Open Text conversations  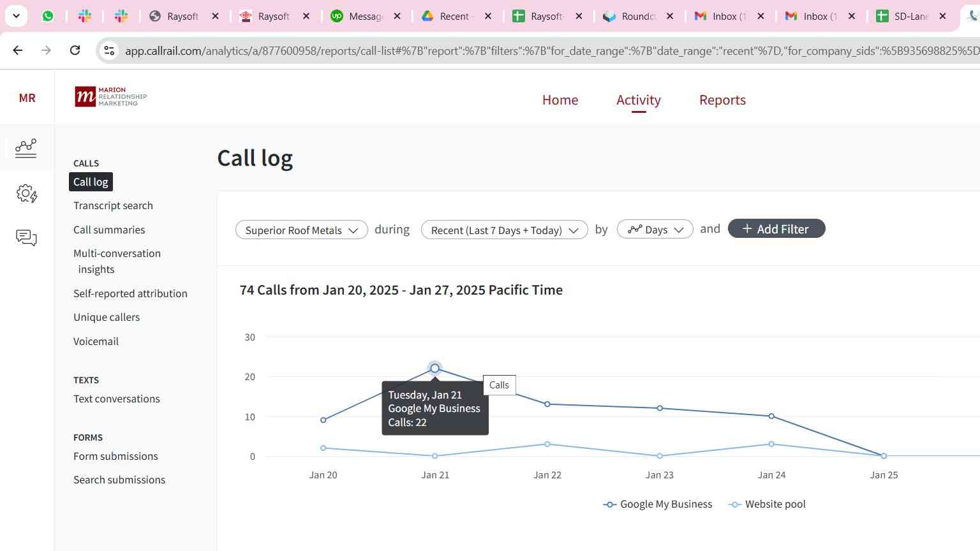tap(117, 399)
